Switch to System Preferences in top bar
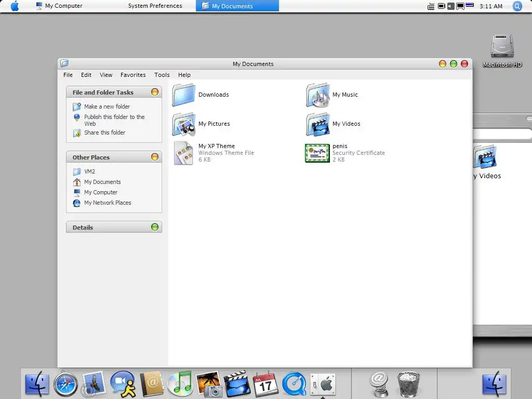Image resolution: width=532 pixels, height=399 pixels. 155,6
